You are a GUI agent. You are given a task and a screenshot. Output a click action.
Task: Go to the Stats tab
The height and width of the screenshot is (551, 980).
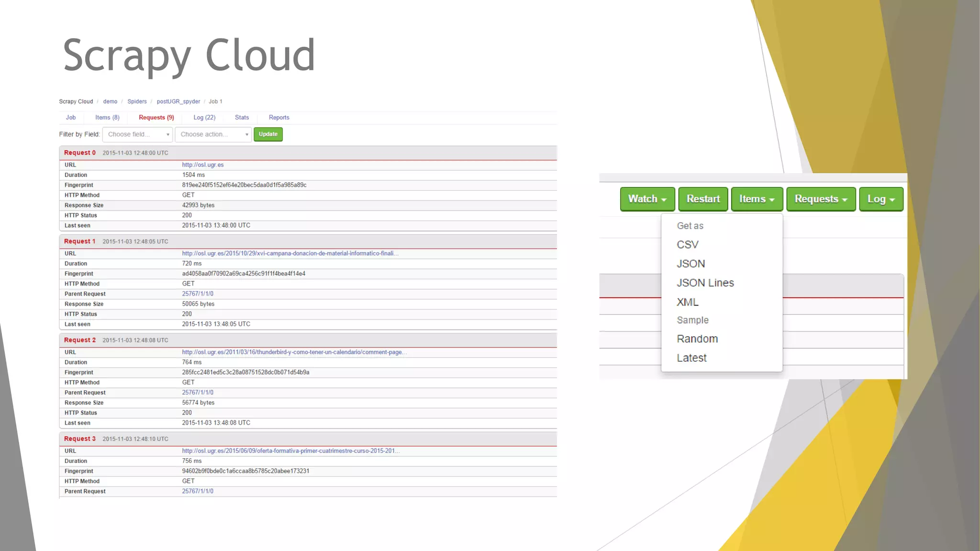[x=242, y=118]
